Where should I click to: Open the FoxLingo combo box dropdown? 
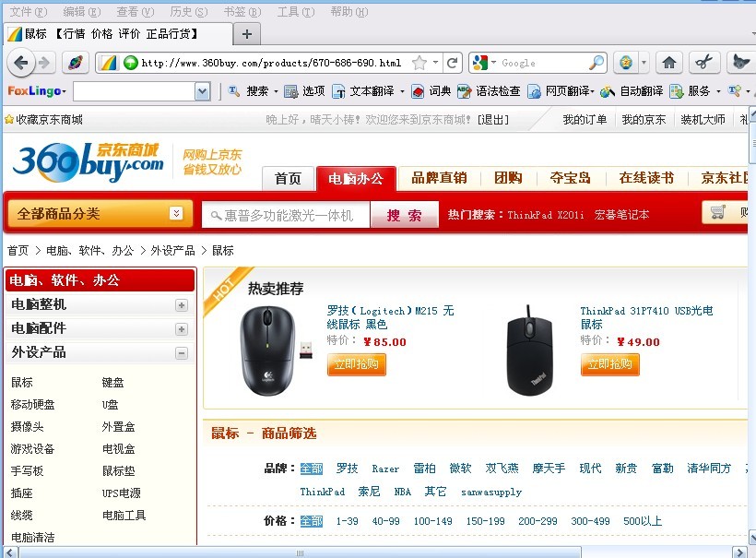pos(203,91)
